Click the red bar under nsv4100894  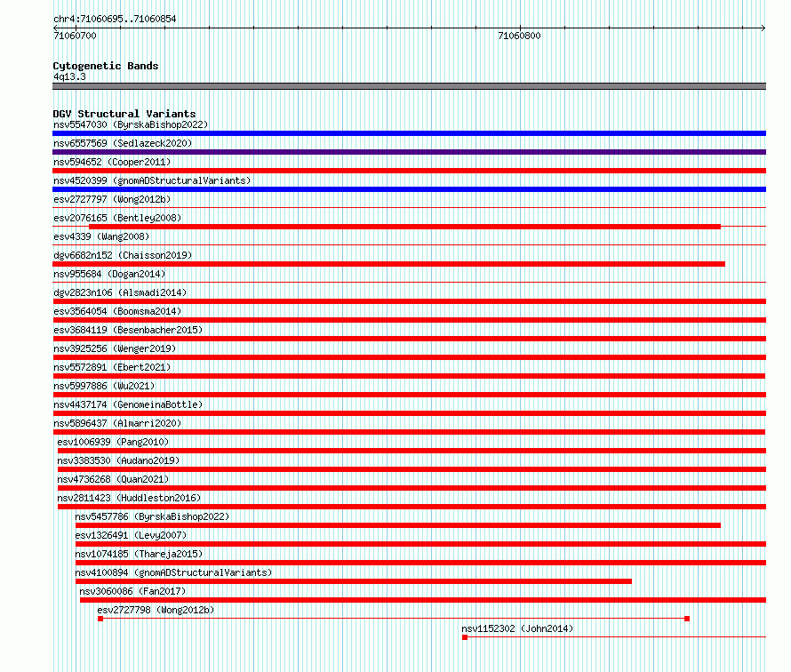pos(354,581)
